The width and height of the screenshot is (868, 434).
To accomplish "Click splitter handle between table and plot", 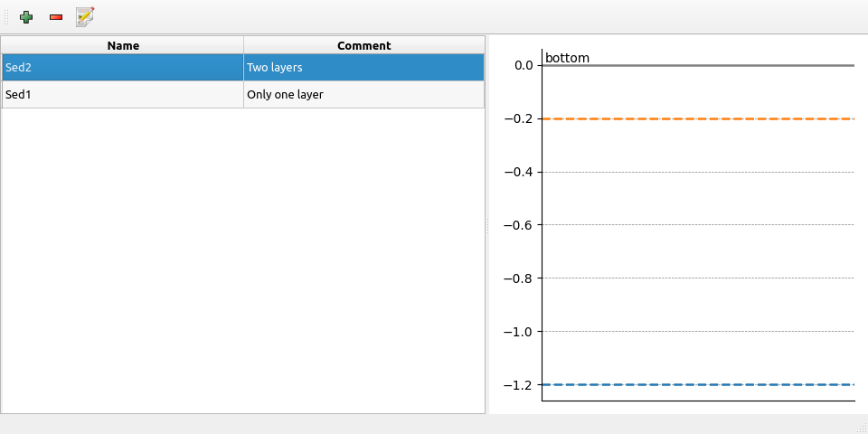I will (487, 225).
